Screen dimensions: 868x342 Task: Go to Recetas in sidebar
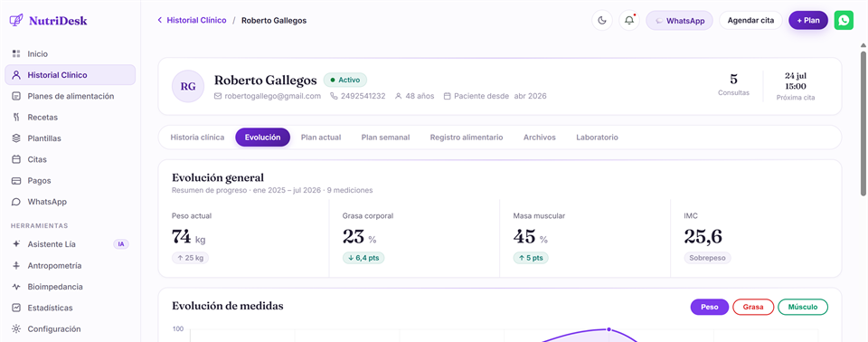point(70,117)
